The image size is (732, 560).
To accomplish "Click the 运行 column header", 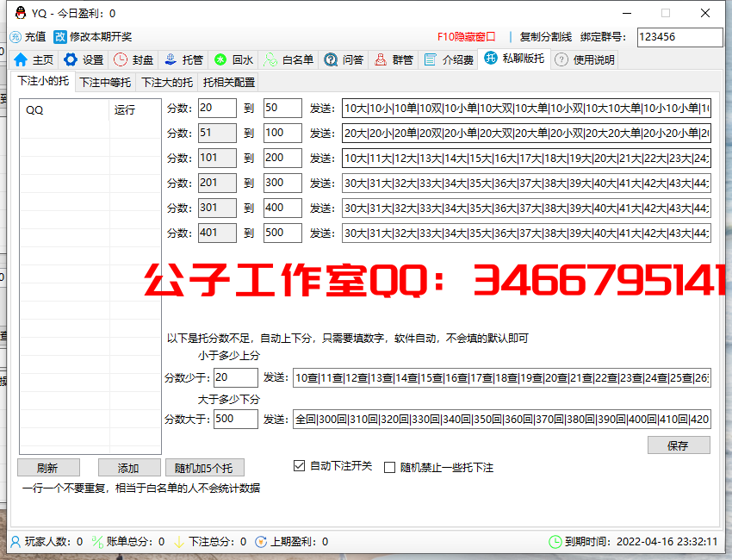I will click(x=135, y=109).
